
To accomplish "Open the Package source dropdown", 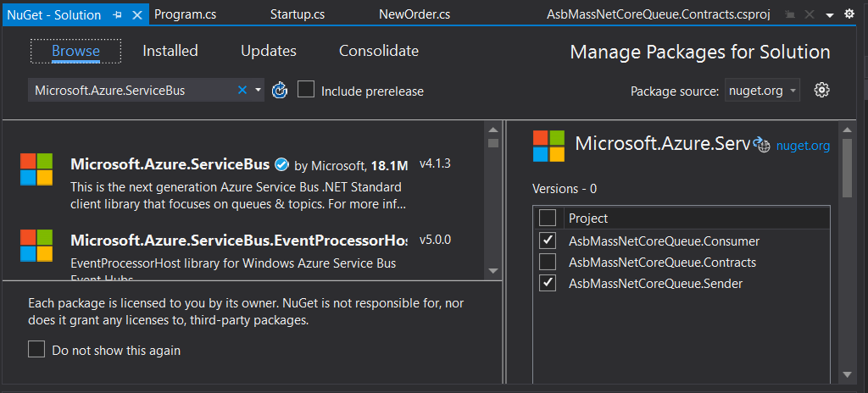I will coord(762,91).
